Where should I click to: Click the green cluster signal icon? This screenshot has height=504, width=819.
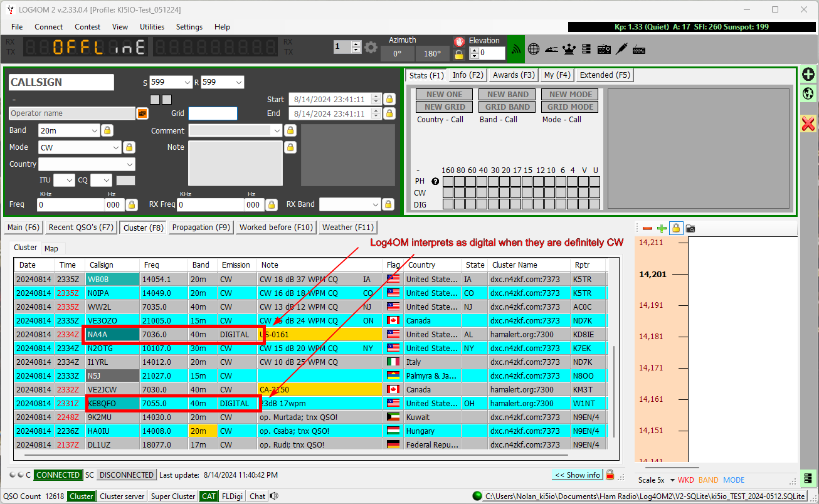[x=515, y=48]
